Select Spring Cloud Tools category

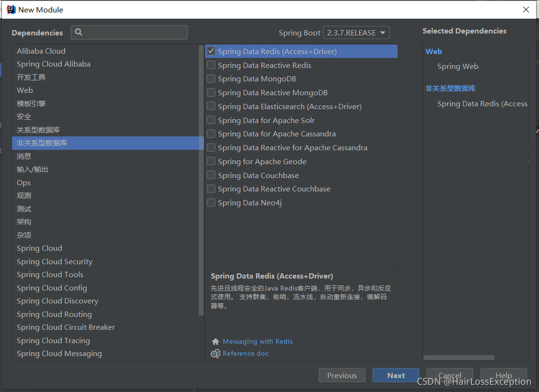click(105, 275)
